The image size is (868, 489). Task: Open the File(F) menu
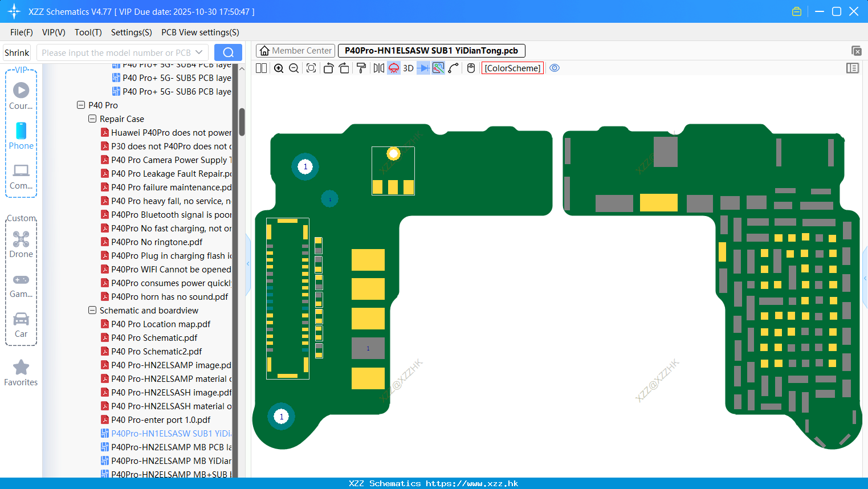pos(22,32)
